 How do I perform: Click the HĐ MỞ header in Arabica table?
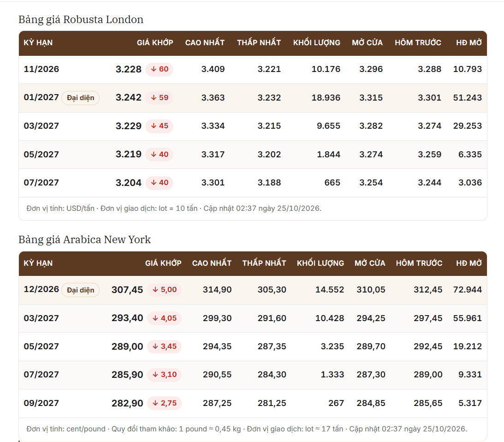click(x=469, y=263)
